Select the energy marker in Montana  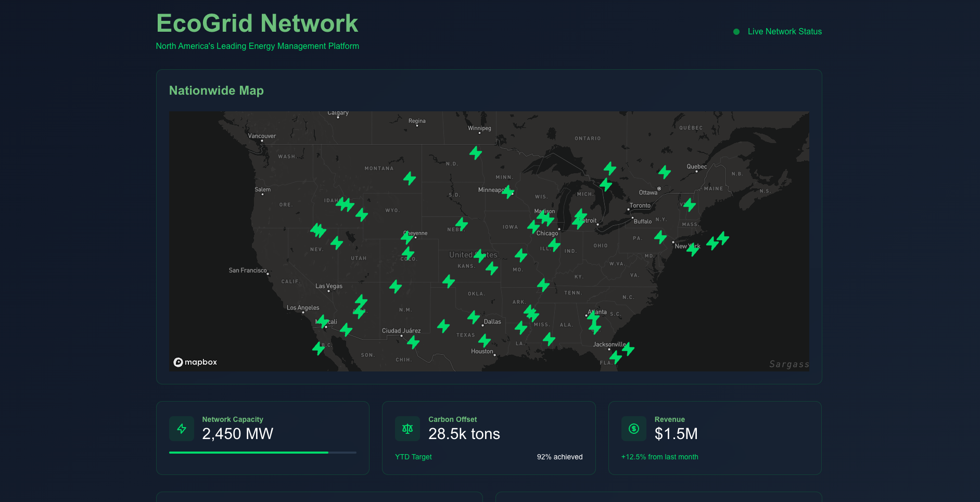(x=410, y=178)
